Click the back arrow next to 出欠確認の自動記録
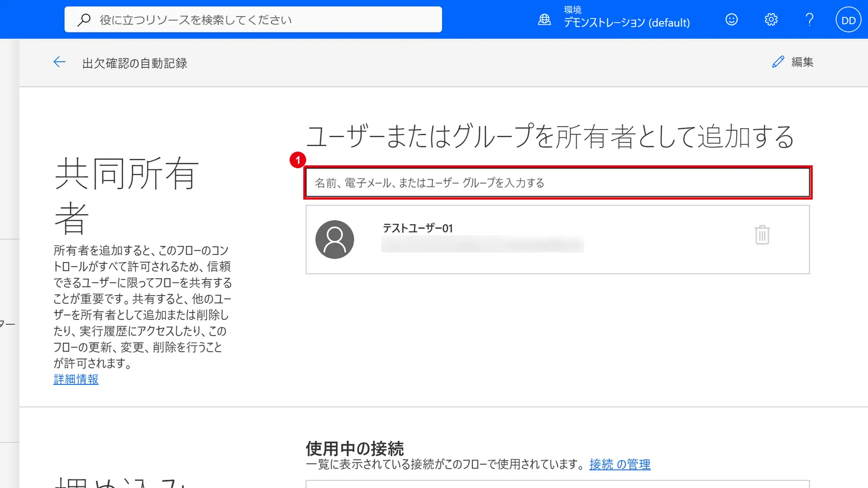868x488 pixels. [x=60, y=62]
